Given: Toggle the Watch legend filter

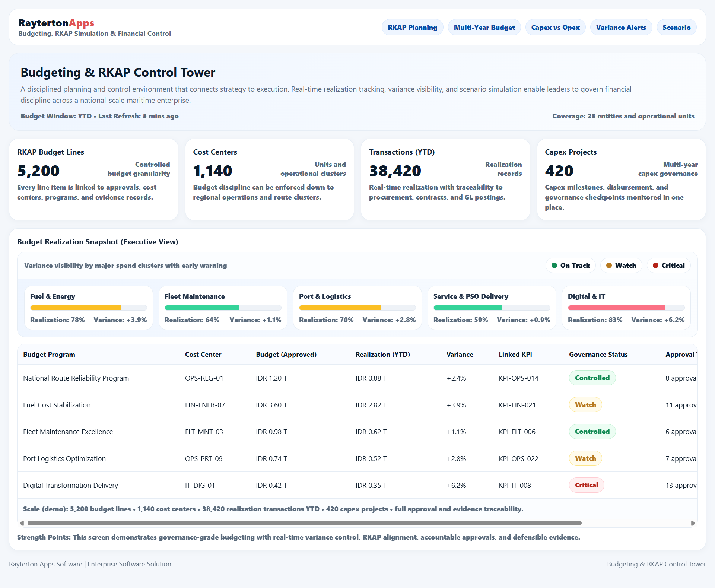Looking at the screenshot, I should tap(621, 266).
